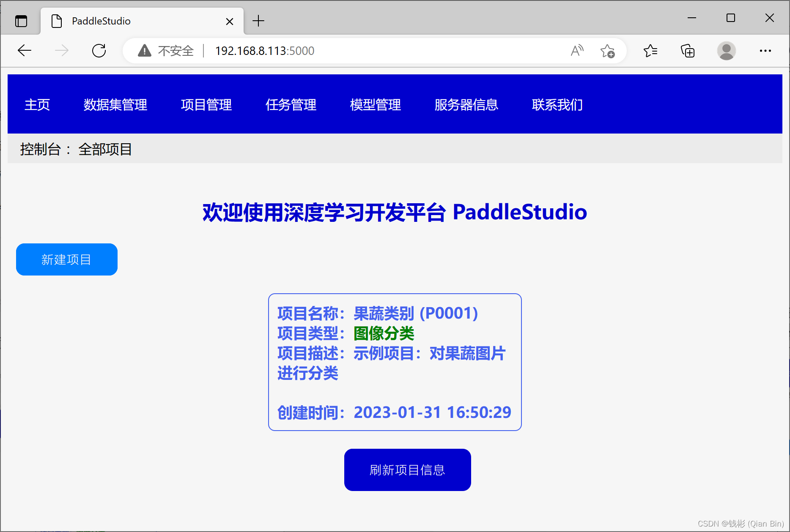Close the browser window
Screen dimensions: 790x532
(x=770, y=18)
